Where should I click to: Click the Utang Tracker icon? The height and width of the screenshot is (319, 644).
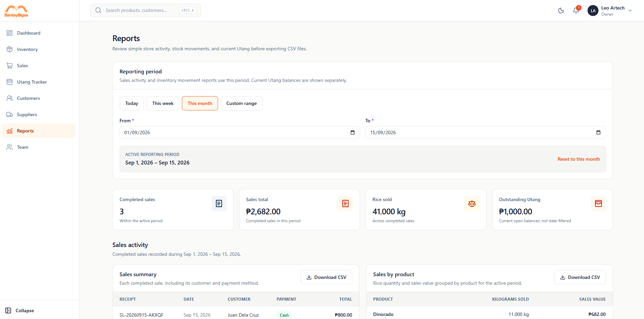(10, 82)
